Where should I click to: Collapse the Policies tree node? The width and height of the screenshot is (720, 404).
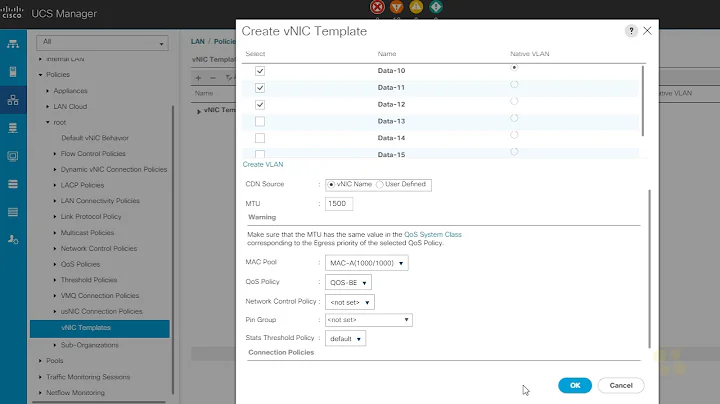tap(40, 75)
